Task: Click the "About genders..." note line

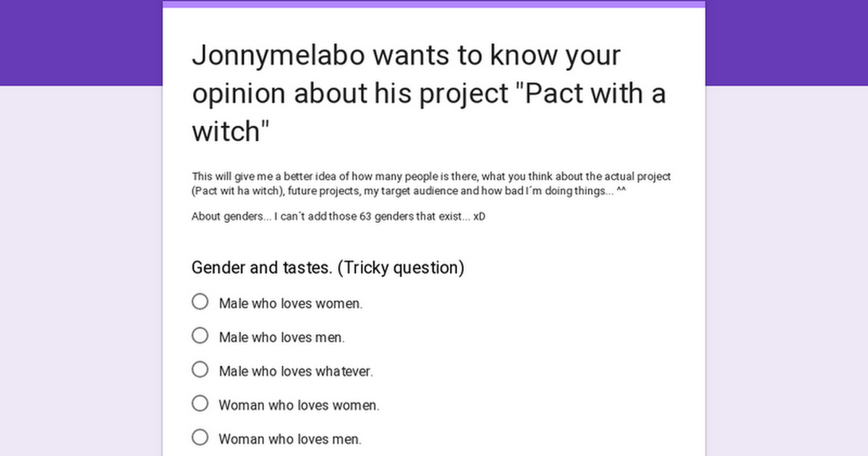Action: [x=339, y=216]
